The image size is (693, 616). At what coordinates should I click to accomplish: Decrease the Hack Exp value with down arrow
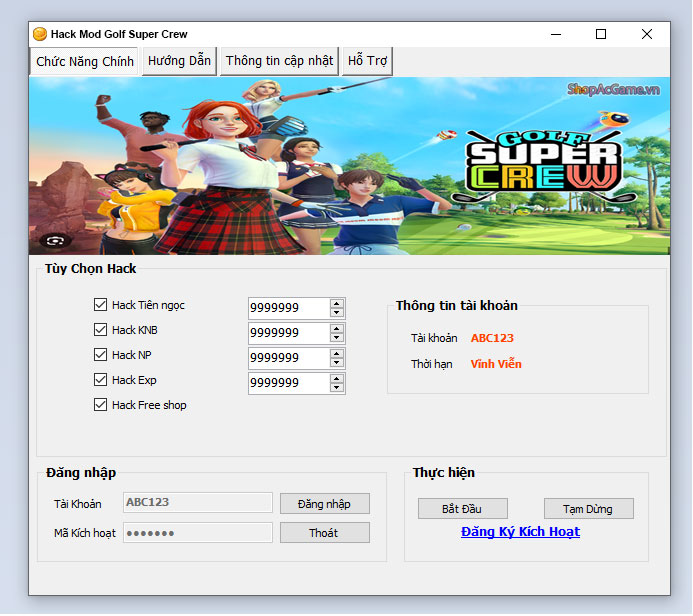coord(336,388)
